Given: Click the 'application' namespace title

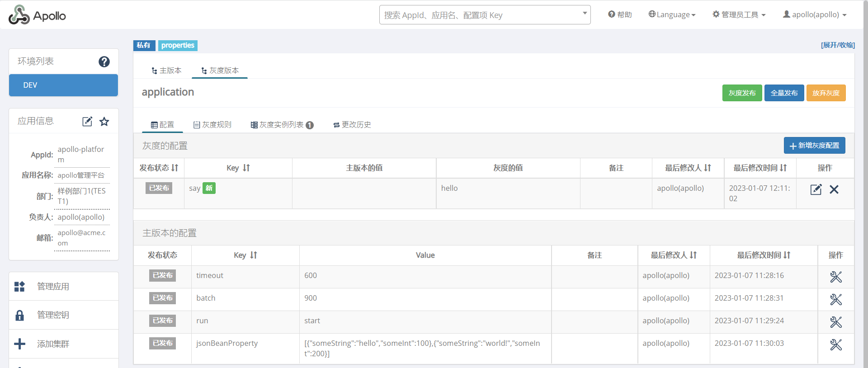Looking at the screenshot, I should (x=168, y=92).
